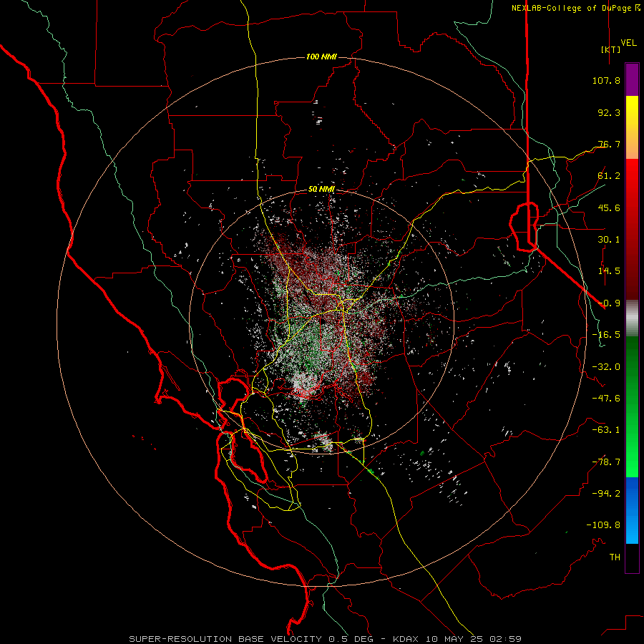Click the -78.7 velocity scale value
The width and height of the screenshot is (644, 644).
coord(606,462)
